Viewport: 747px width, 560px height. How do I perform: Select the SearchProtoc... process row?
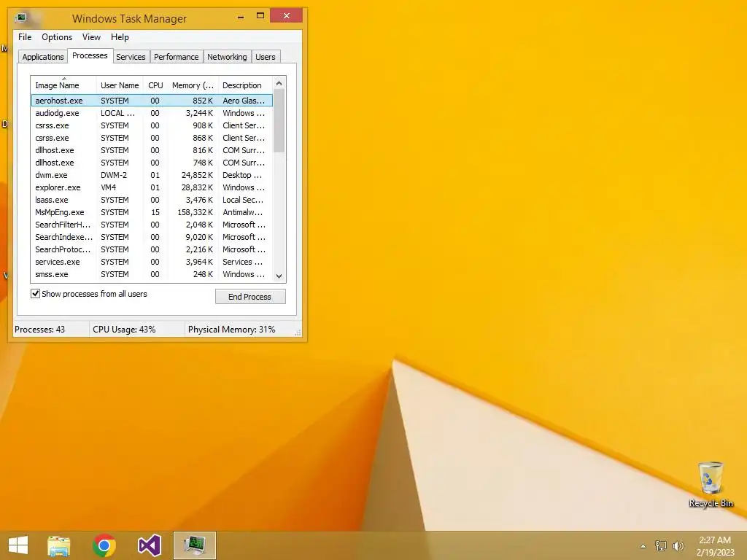coord(152,249)
